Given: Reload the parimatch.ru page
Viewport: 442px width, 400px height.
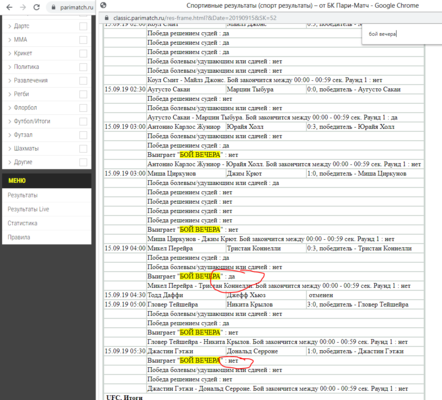Looking at the screenshot, I should (37, 7).
